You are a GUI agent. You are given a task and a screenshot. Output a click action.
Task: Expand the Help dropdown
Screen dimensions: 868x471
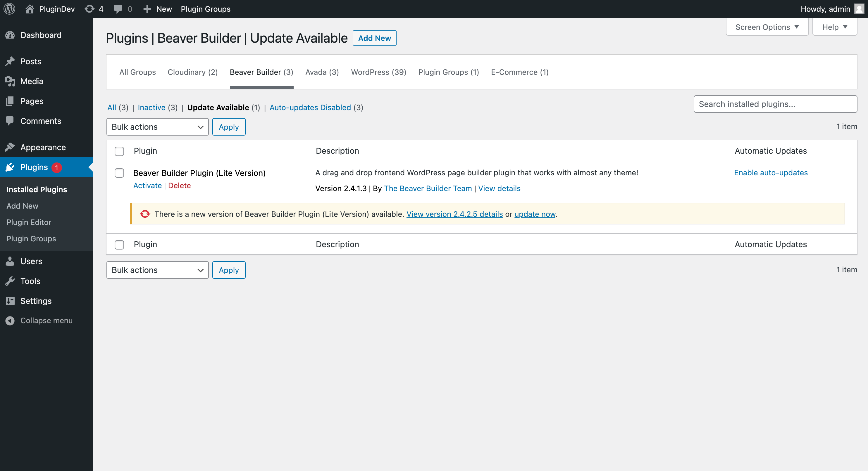834,27
